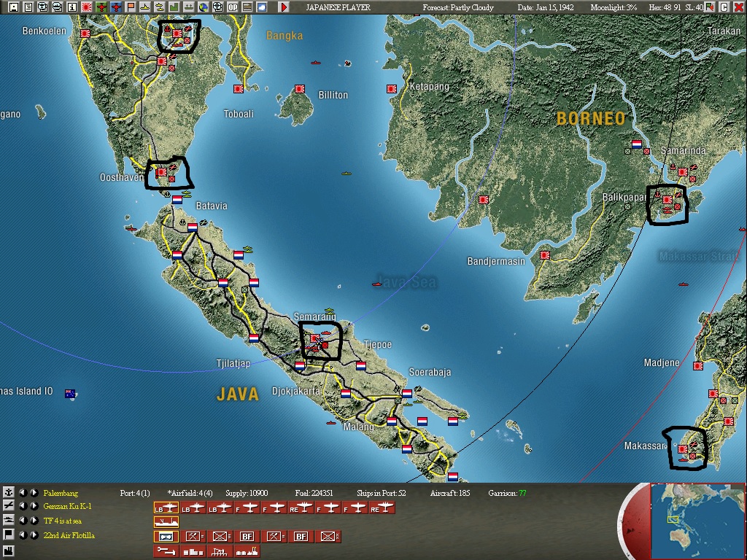The height and width of the screenshot is (560, 747).
Task: Open the globe toolbar icon
Action: (x=204, y=7)
